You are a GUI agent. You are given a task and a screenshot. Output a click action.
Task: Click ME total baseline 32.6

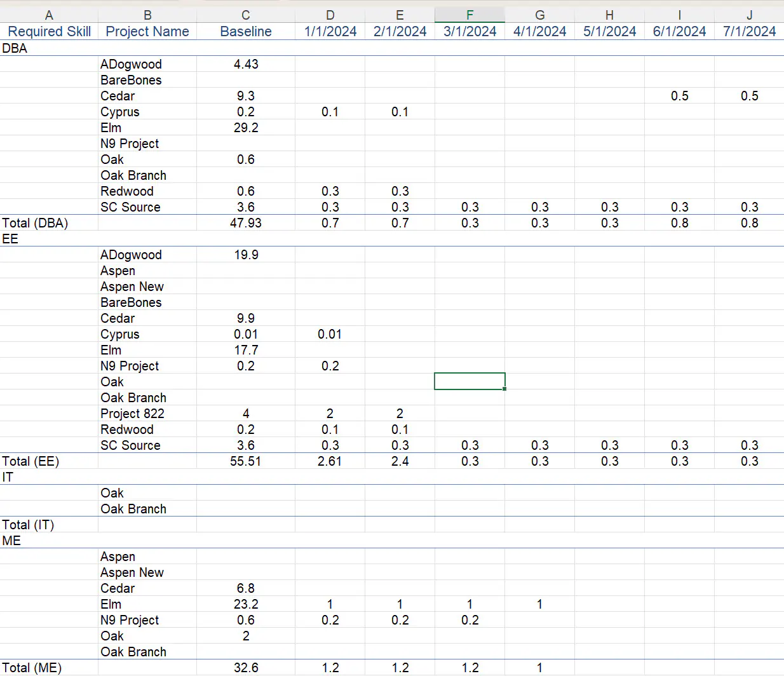tap(246, 668)
